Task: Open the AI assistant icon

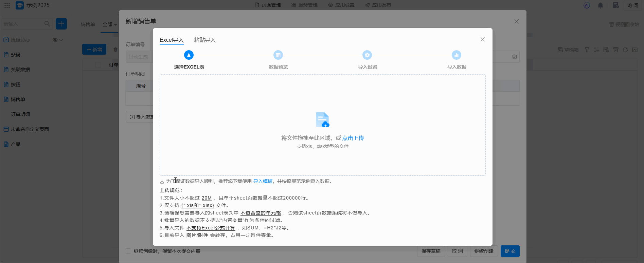Action: pyautogui.click(x=587, y=5)
